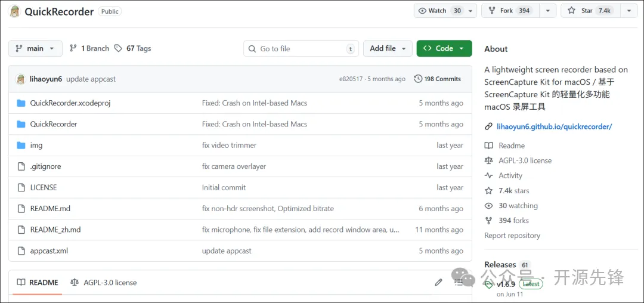Expand the Add file dropdown
Viewport: 644px width, 303px height.
(388, 48)
